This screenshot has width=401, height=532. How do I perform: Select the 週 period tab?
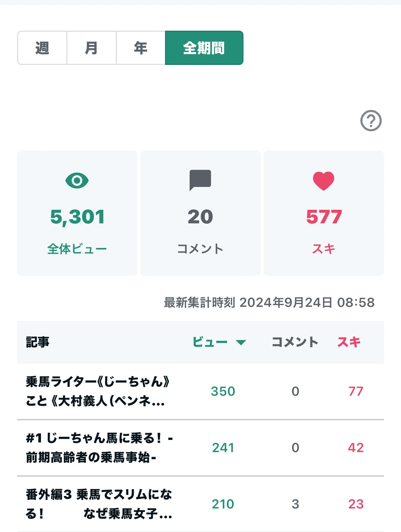click(x=42, y=48)
